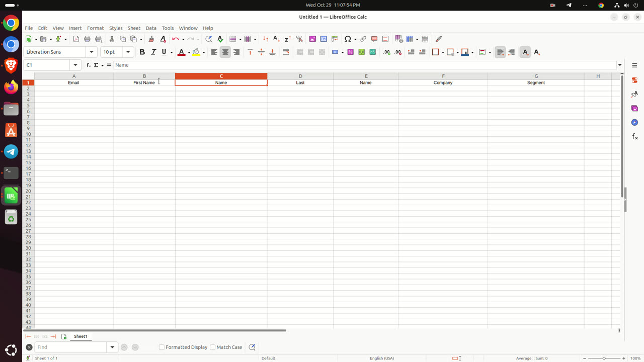Click Find Next arrow button
644x362 pixels.
(135, 347)
